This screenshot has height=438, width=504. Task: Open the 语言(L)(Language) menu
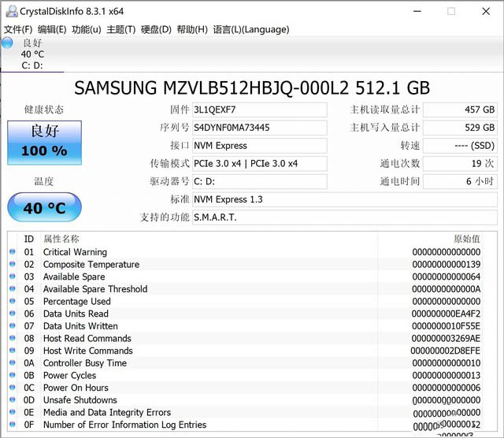coord(251,30)
